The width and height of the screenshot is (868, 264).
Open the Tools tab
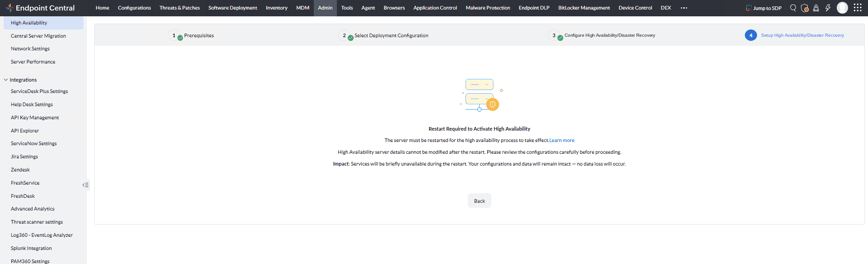pyautogui.click(x=347, y=8)
